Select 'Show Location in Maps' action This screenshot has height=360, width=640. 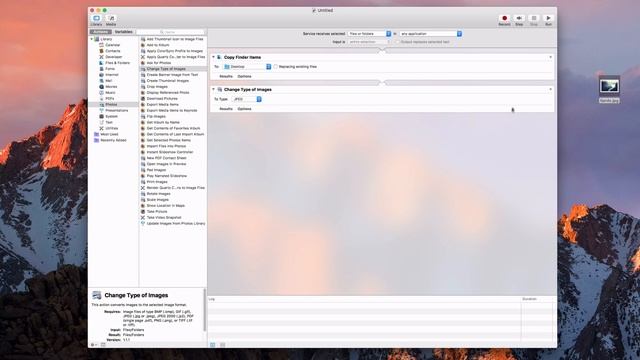[166, 206]
